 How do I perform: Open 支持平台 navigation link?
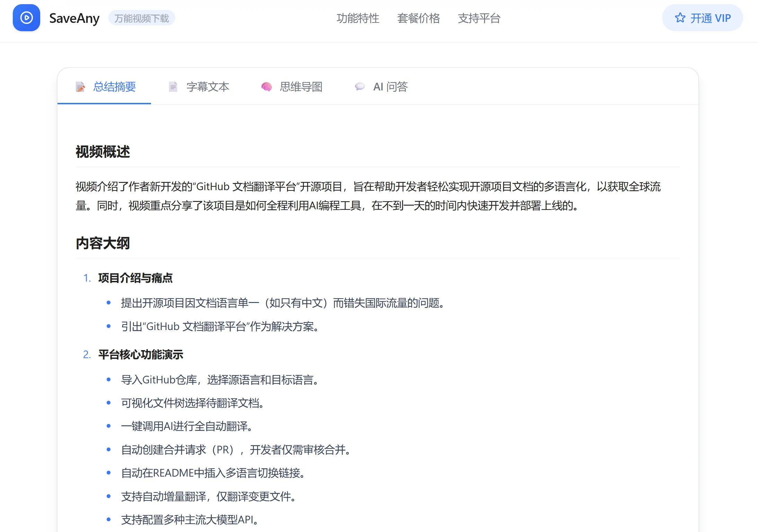(479, 18)
